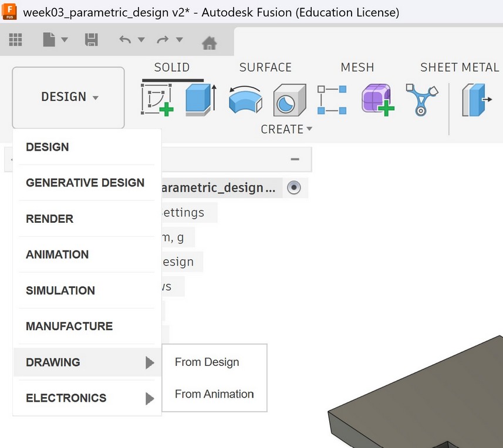Choose GENERATIVE DESIGN workspace

87,183
